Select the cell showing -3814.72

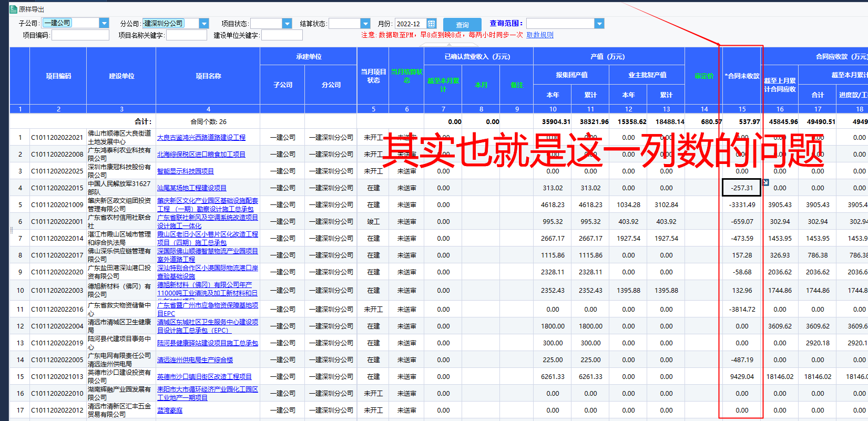(x=742, y=309)
